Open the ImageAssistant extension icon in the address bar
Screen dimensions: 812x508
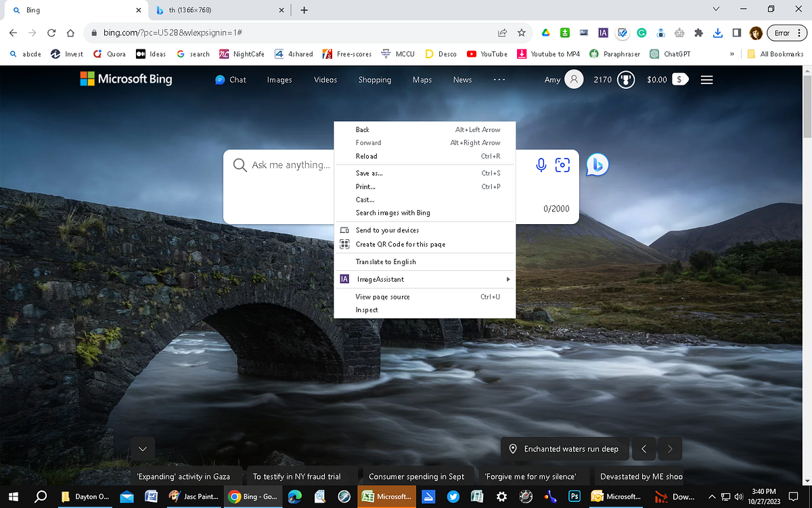coord(603,32)
